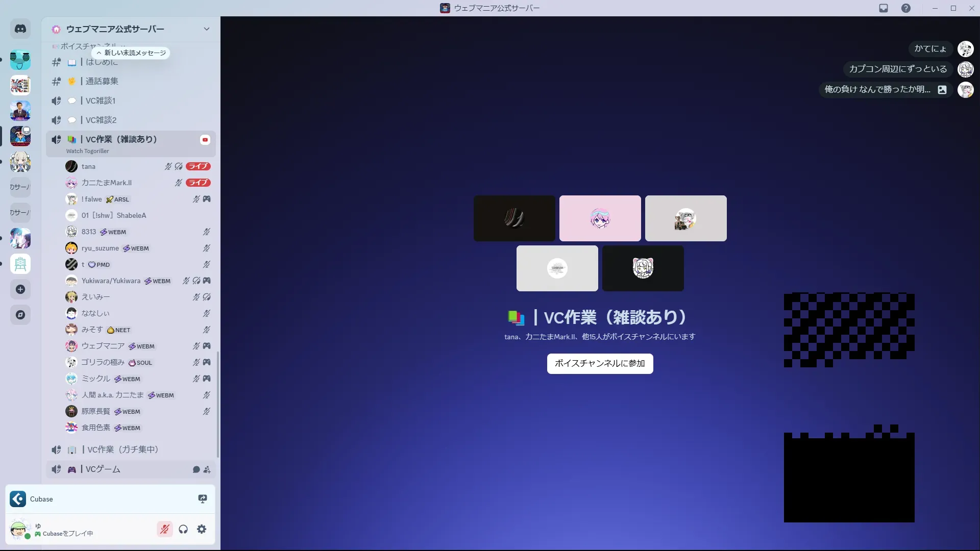Viewport: 980px width, 551px height.
Task: Open the Discover servers compass icon
Action: coord(20,315)
